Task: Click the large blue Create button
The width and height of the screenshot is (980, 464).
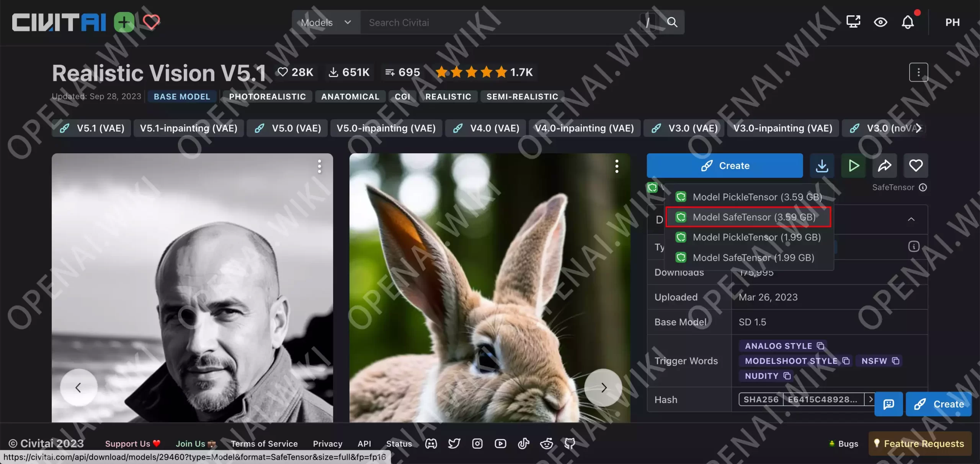Action: (x=725, y=166)
